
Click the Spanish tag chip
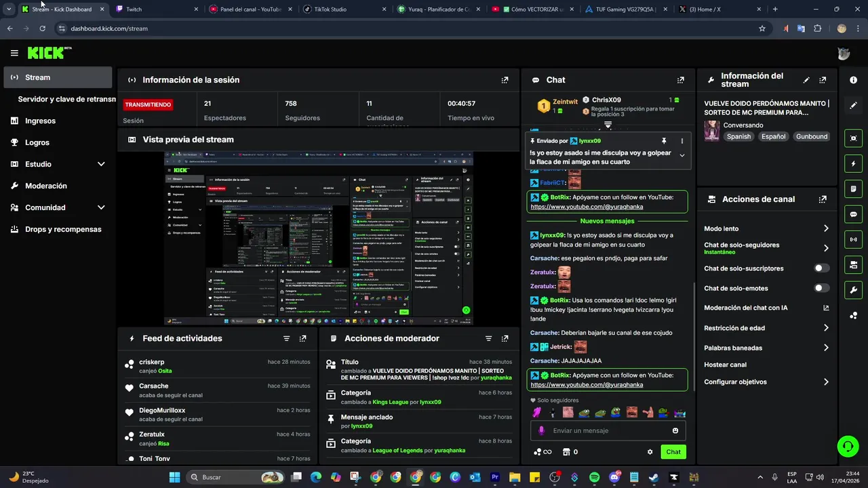738,136
